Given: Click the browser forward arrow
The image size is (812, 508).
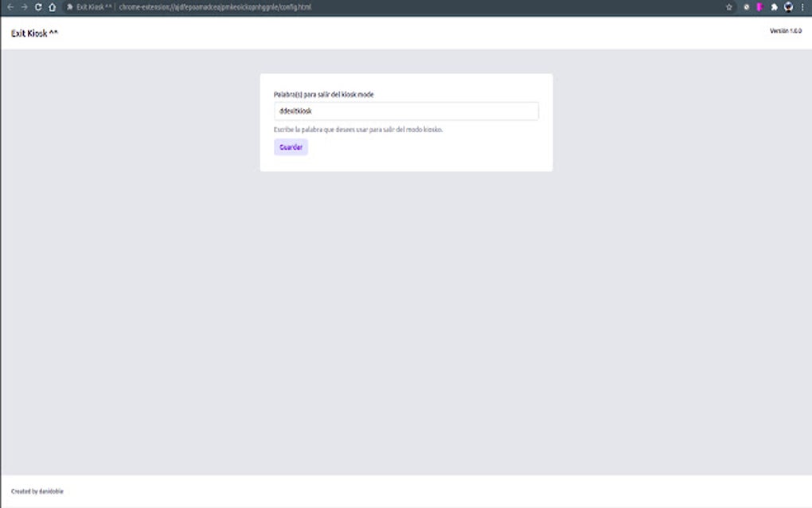Looking at the screenshot, I should click(x=24, y=7).
